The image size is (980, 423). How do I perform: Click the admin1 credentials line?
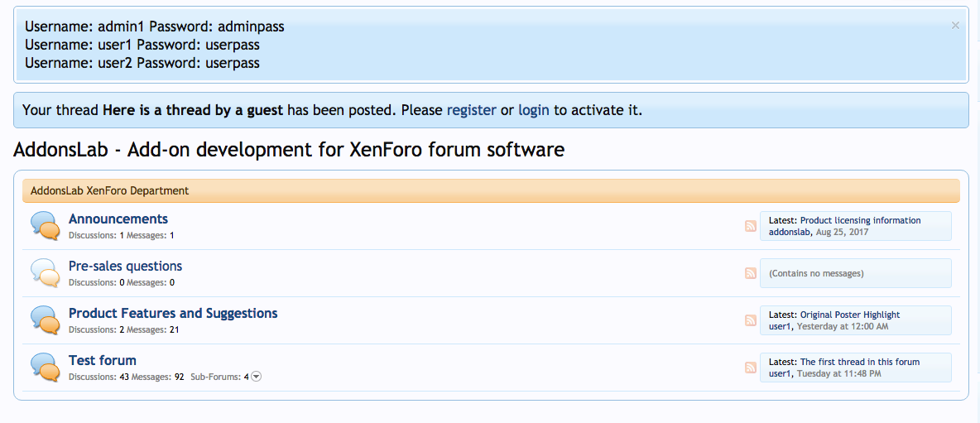[x=155, y=26]
